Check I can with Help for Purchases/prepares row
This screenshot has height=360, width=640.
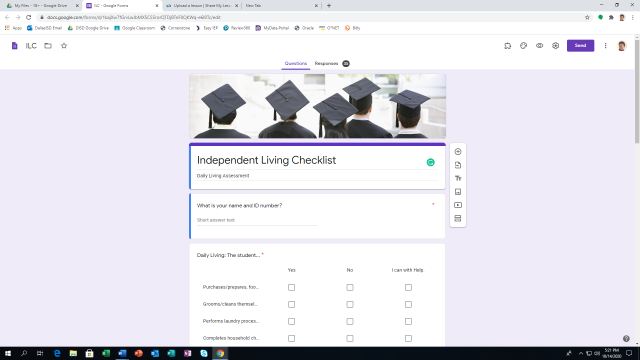point(408,287)
